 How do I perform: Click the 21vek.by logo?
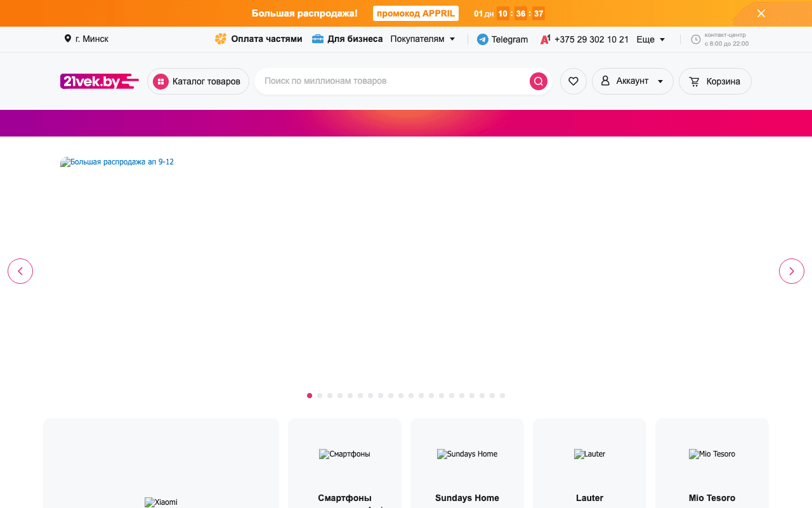click(x=100, y=81)
